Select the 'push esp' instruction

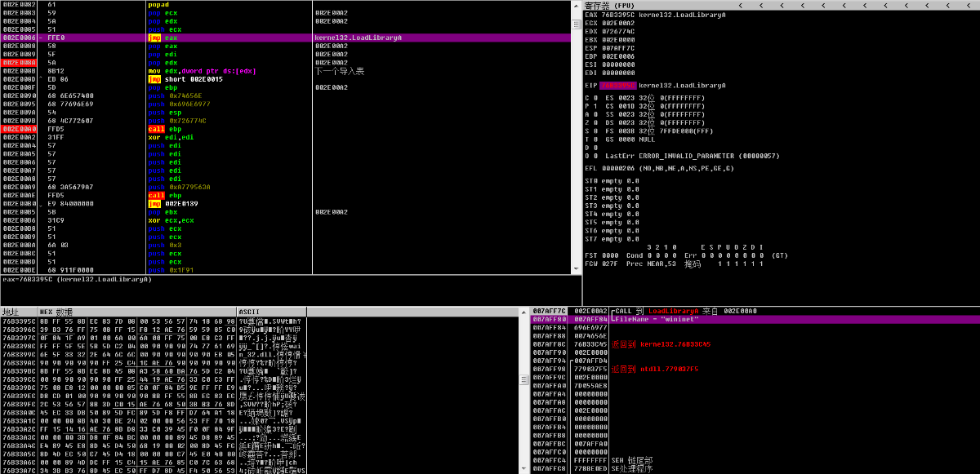164,113
